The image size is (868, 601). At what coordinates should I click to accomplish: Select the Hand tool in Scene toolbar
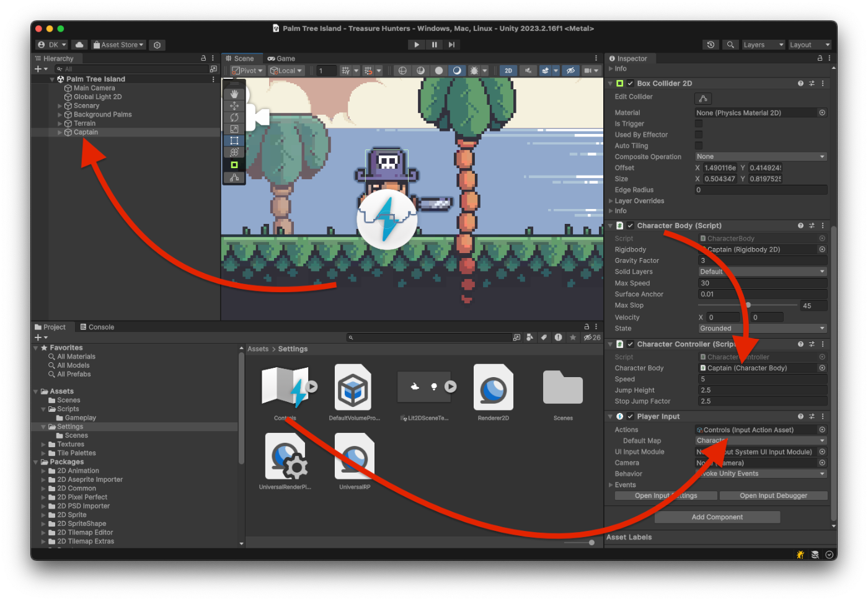click(x=234, y=94)
